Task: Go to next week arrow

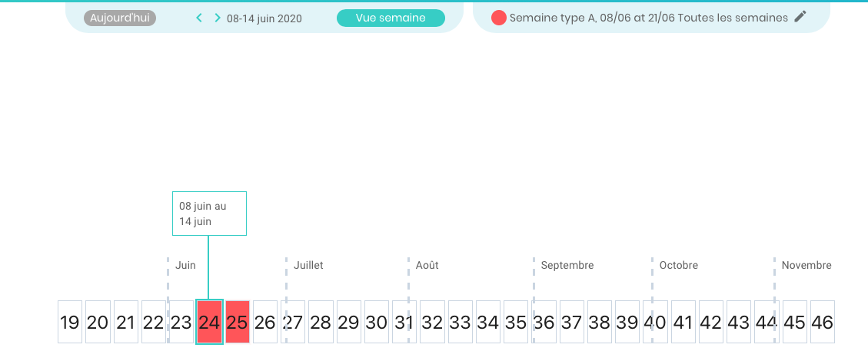Action: click(218, 18)
